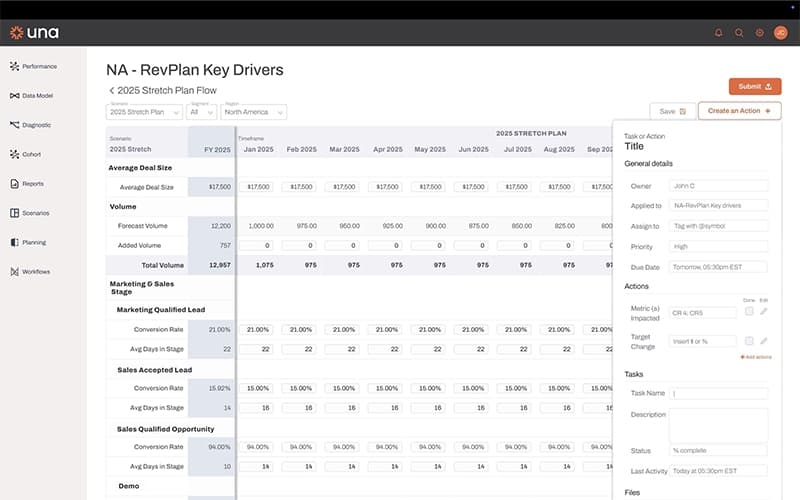This screenshot has height=500, width=800.
Task: Go back via 2025 Stretch Plan Flow chevron
Action: (x=112, y=90)
